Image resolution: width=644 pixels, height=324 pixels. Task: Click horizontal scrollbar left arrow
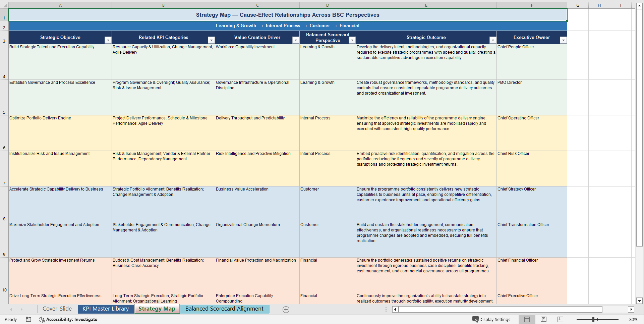[395, 310]
